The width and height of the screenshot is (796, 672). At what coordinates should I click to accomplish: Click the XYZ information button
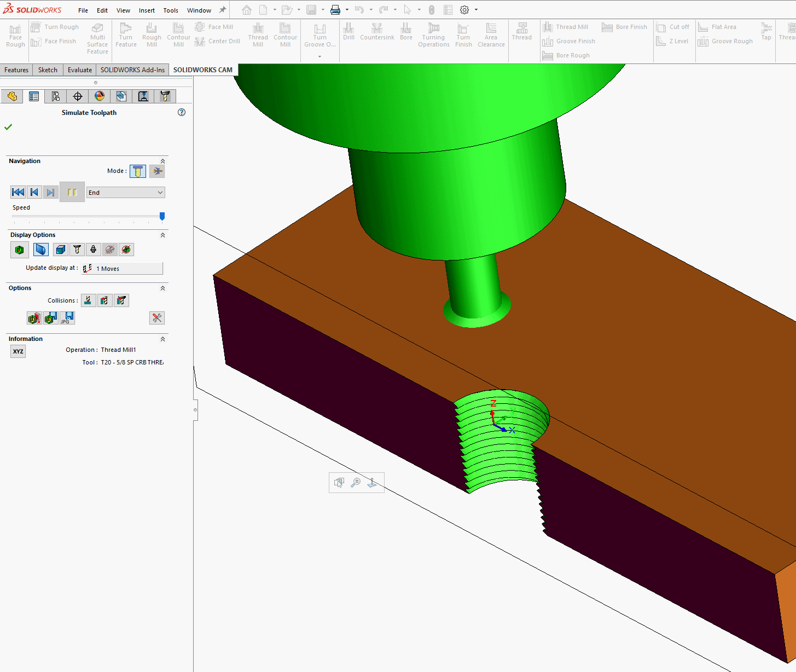(x=18, y=351)
